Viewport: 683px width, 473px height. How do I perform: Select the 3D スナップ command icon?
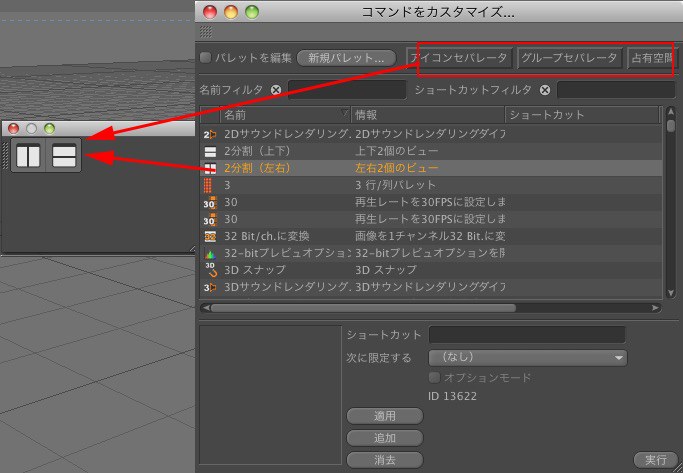coord(210,270)
